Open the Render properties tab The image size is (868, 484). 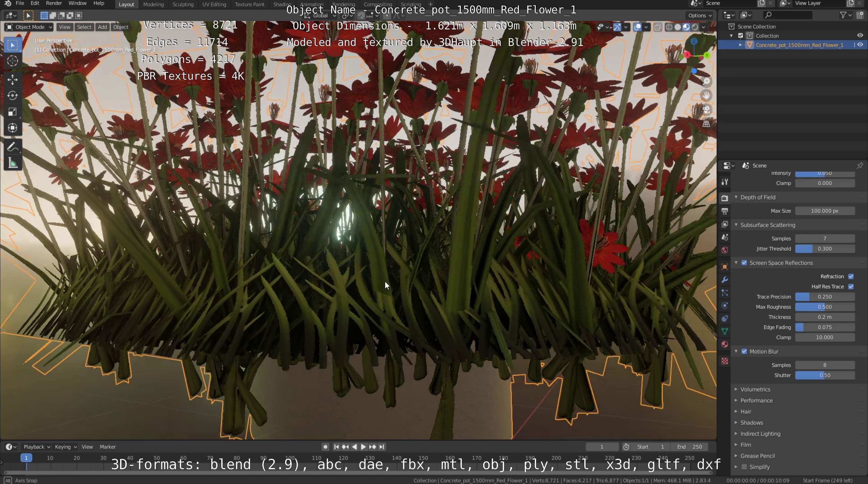pos(725,198)
